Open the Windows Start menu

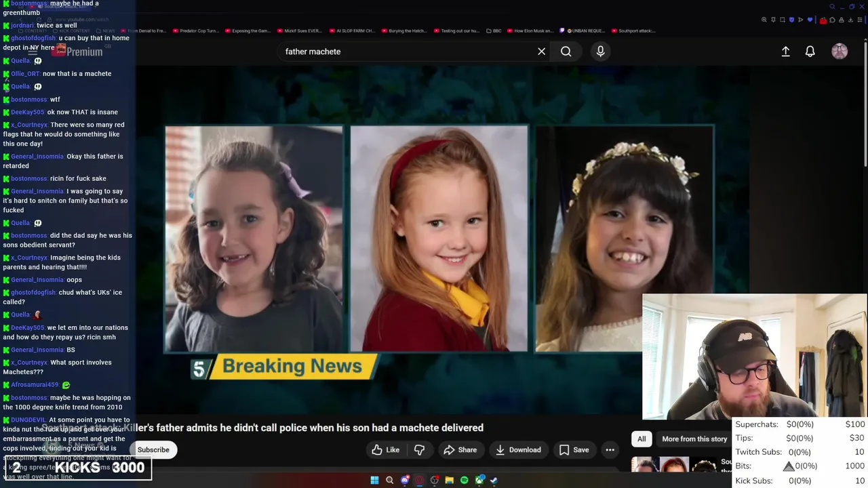click(374, 480)
